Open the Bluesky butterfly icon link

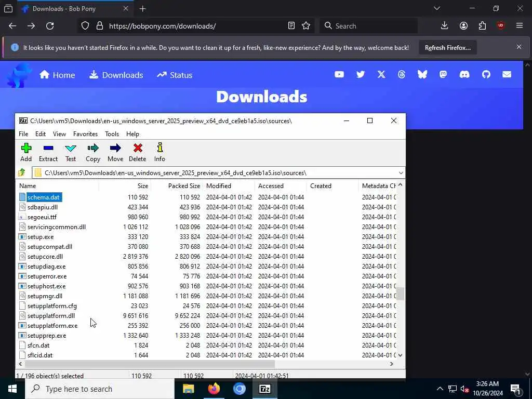coord(422,74)
